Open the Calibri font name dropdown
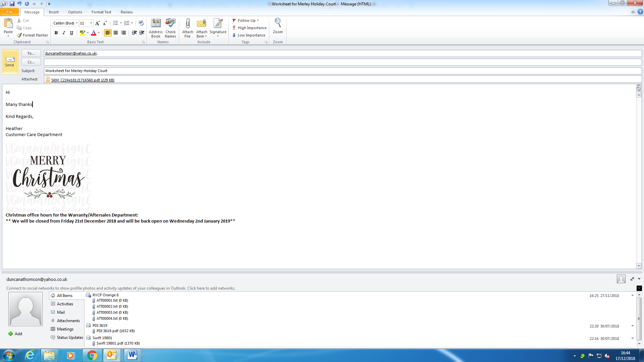 coord(76,23)
